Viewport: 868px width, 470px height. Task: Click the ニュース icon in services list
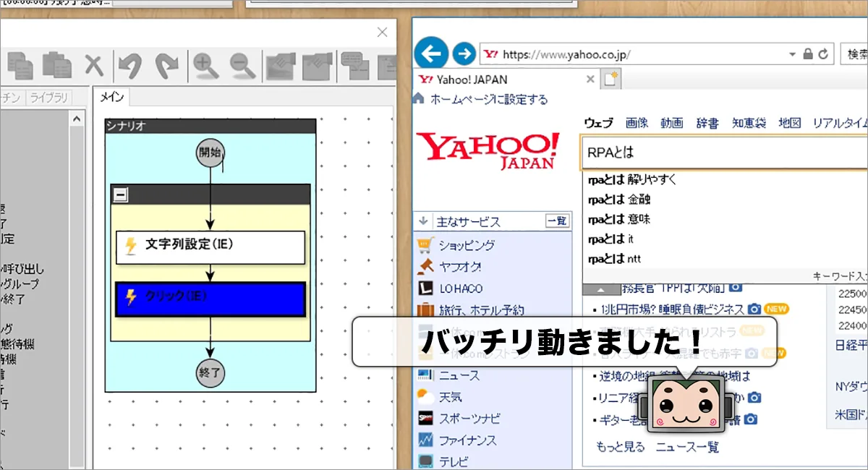pyautogui.click(x=425, y=375)
